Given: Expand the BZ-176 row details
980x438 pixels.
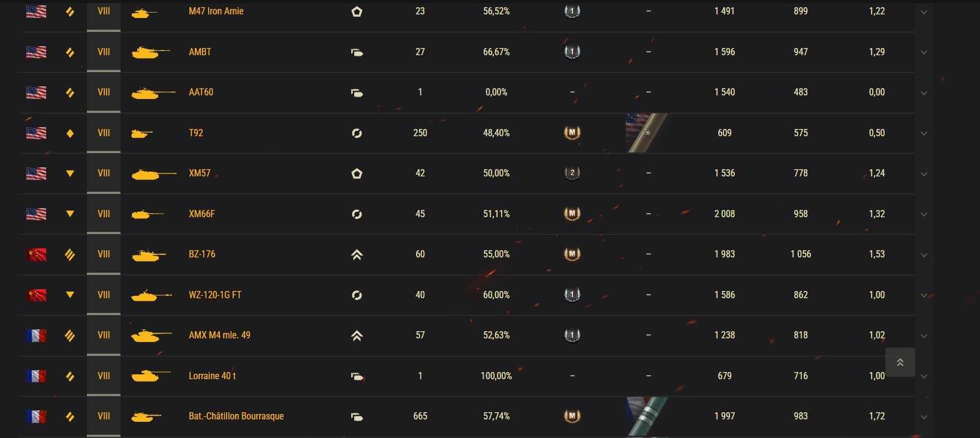Looking at the screenshot, I should pyautogui.click(x=924, y=255).
